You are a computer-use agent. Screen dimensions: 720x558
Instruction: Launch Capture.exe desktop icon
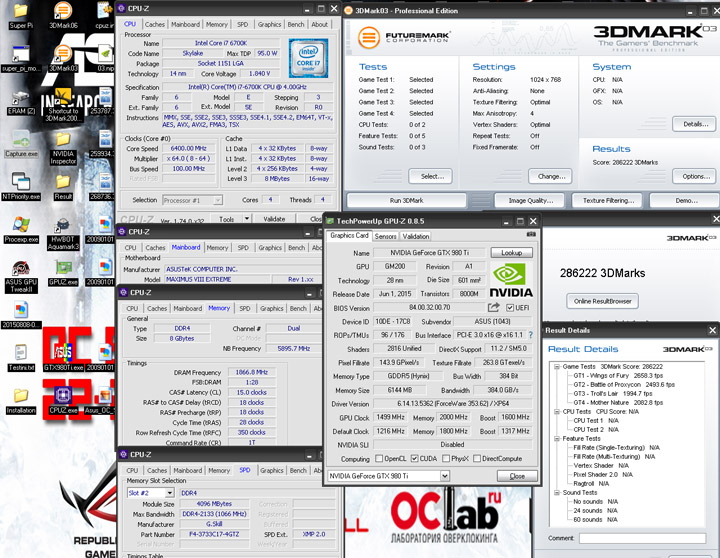tap(21, 144)
